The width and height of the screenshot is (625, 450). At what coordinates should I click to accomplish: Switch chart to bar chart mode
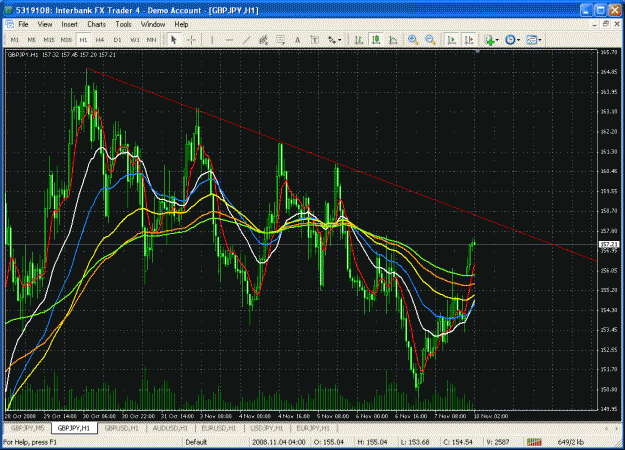(x=359, y=40)
